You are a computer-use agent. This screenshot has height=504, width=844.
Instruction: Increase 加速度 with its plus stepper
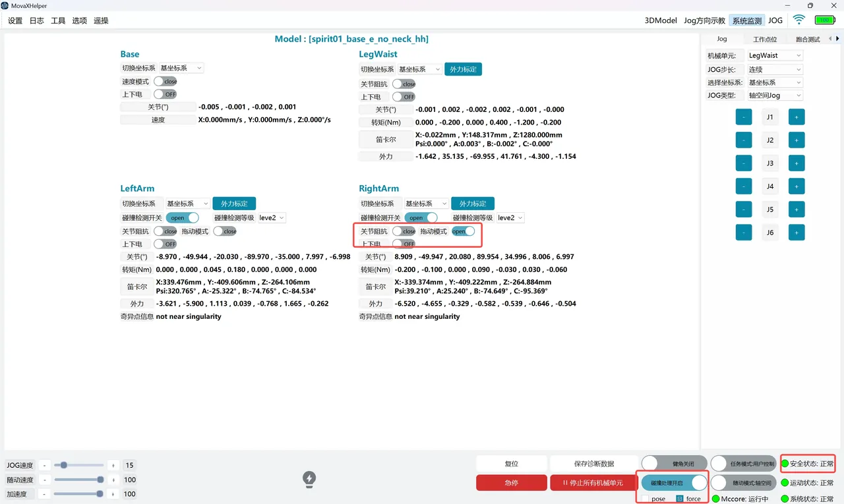pyautogui.click(x=113, y=494)
